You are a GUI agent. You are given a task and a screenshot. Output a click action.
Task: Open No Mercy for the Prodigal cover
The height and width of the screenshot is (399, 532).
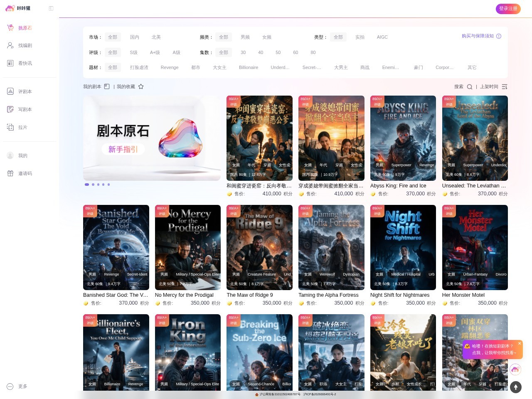(188, 247)
